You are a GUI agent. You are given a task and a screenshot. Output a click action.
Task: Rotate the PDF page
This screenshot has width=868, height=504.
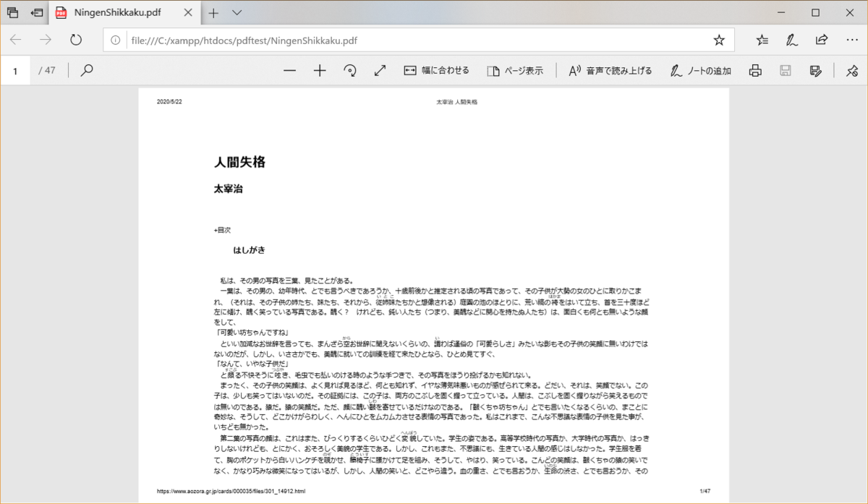click(x=350, y=70)
